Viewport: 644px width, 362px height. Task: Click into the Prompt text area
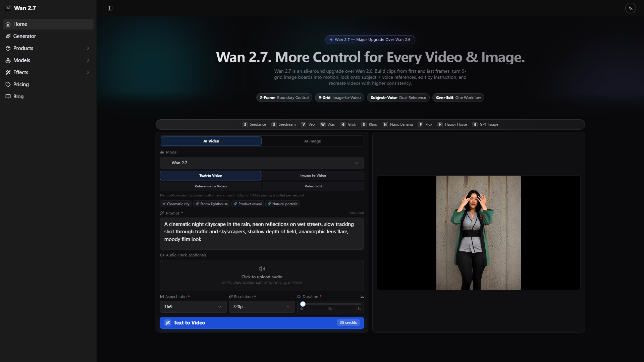pyautogui.click(x=262, y=234)
